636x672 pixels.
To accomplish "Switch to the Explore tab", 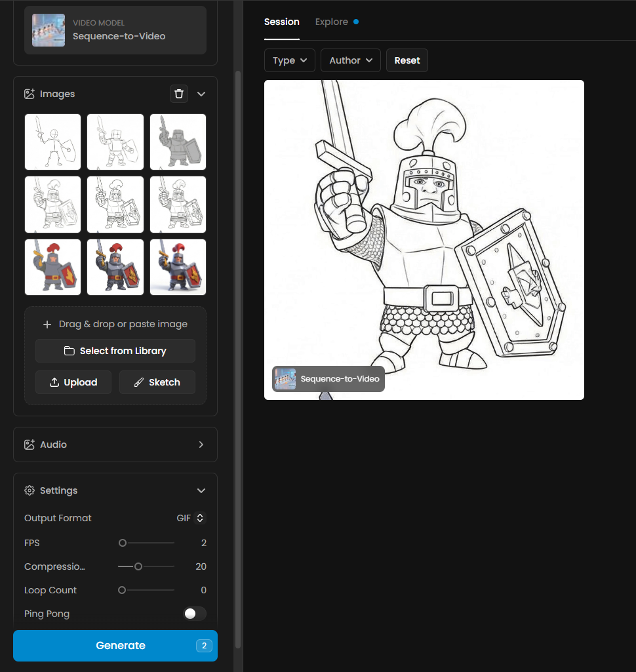I will pos(332,22).
